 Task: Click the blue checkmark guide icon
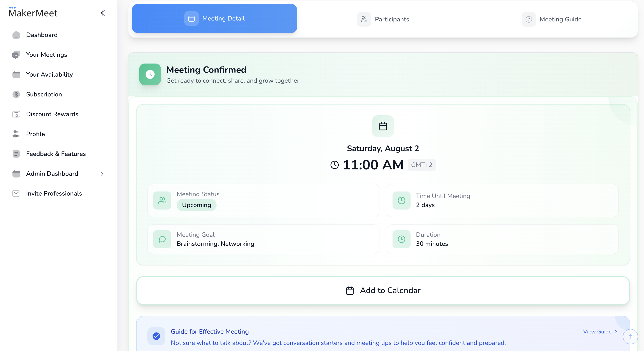[x=156, y=336]
